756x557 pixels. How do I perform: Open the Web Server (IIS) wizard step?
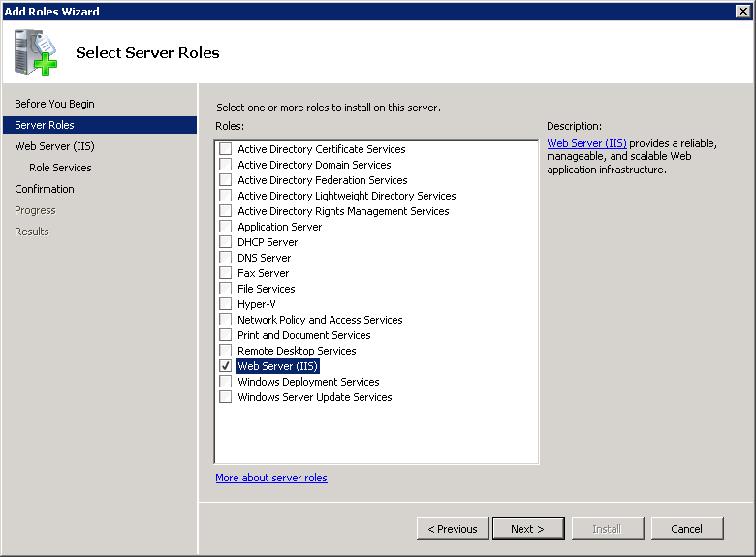pos(54,146)
